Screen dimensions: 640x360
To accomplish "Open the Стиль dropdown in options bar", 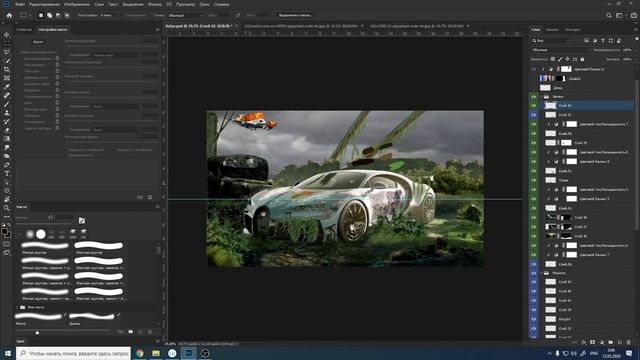I will [185, 15].
